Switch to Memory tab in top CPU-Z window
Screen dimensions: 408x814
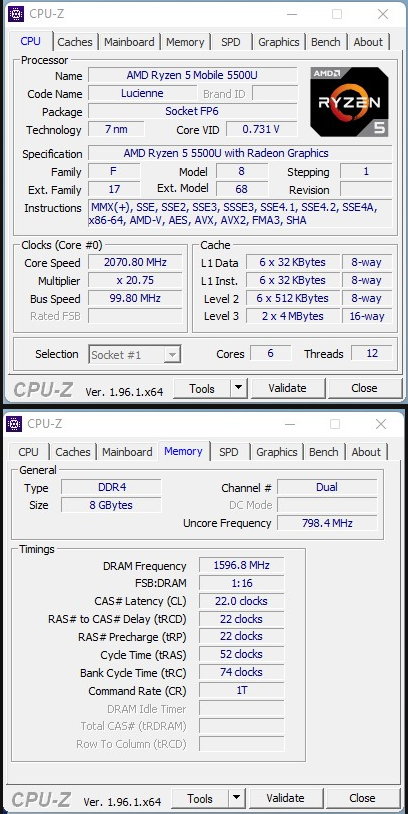pos(185,42)
